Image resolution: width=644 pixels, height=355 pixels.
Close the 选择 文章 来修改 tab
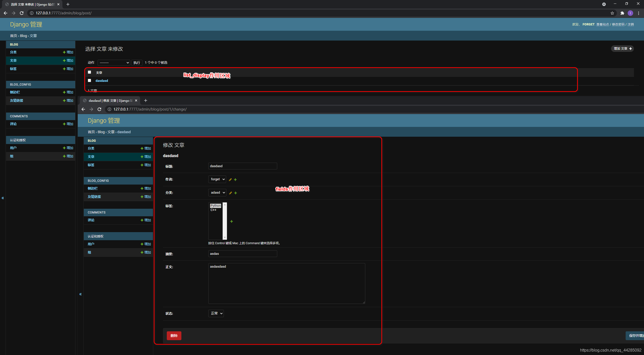click(58, 4)
